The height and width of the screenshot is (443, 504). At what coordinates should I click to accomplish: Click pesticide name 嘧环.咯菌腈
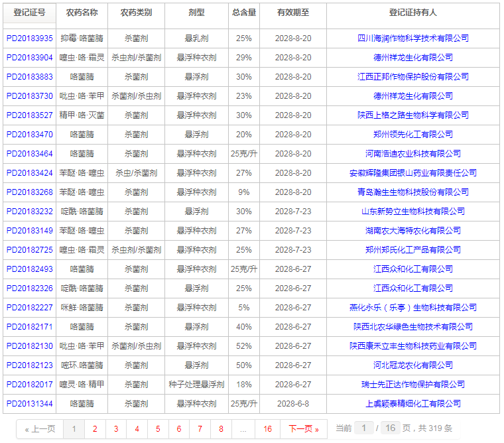coord(82,365)
